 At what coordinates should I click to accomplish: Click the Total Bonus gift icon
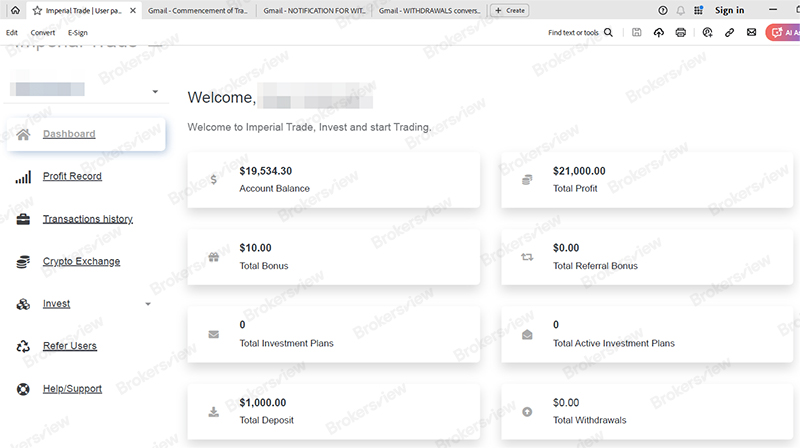pos(213,257)
